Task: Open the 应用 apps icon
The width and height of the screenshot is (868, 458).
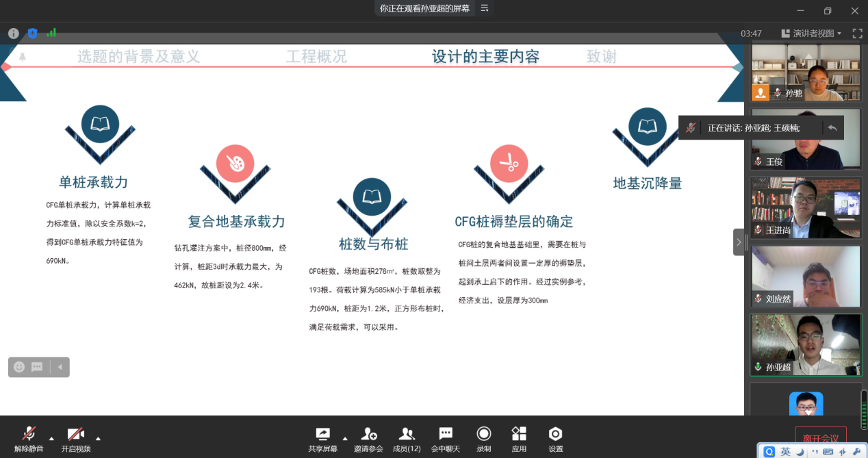Action: pyautogui.click(x=519, y=439)
